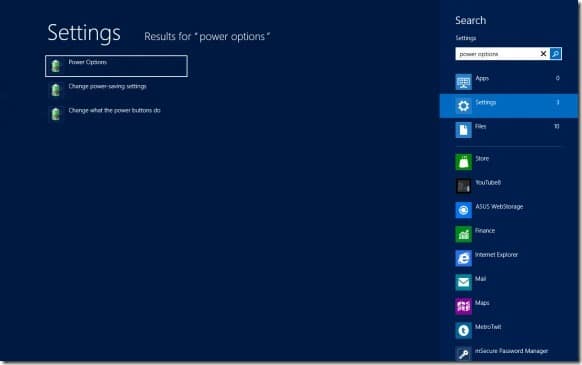Choose Finance in the search list
582x365 pixels.
coord(485,231)
